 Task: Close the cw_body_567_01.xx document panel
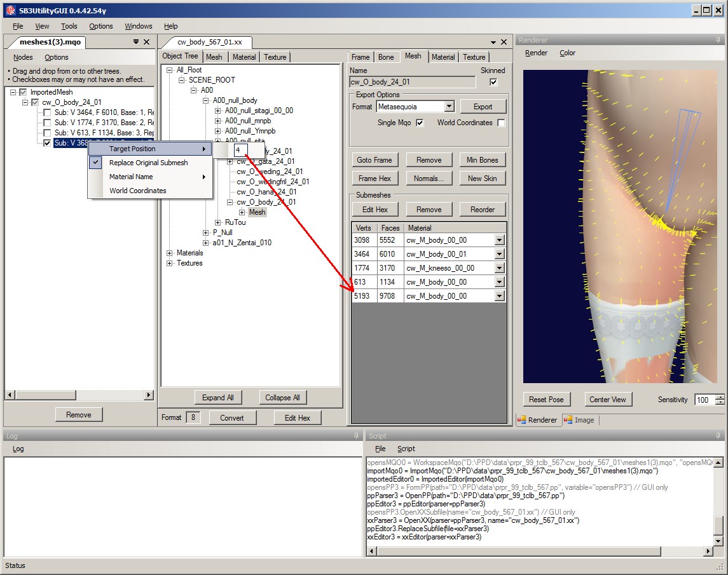point(504,42)
